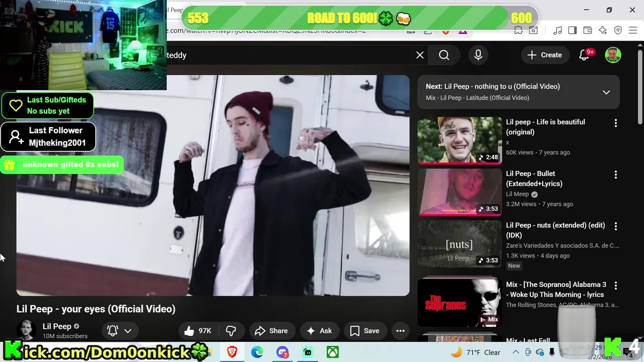Open YouTube notifications bell with 9+ badge
This screenshot has height=362, width=644.
(x=584, y=55)
